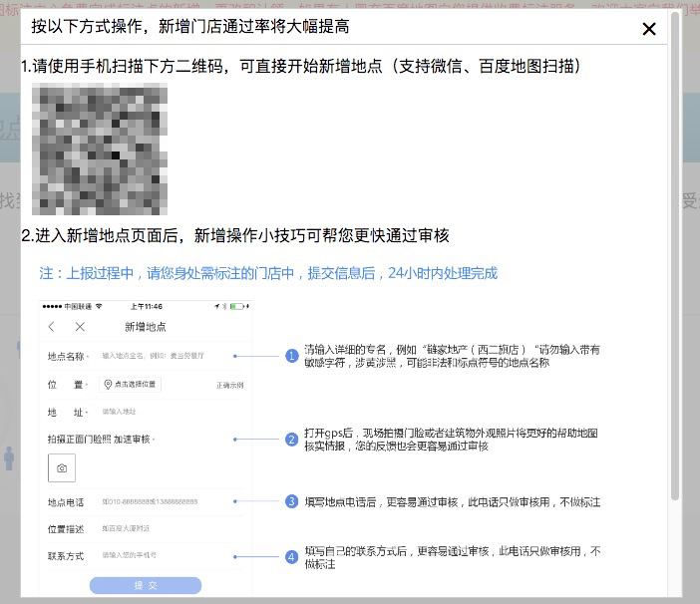Close the 新增门店 instruction dialog
The width and height of the screenshot is (700, 604).
tap(649, 29)
